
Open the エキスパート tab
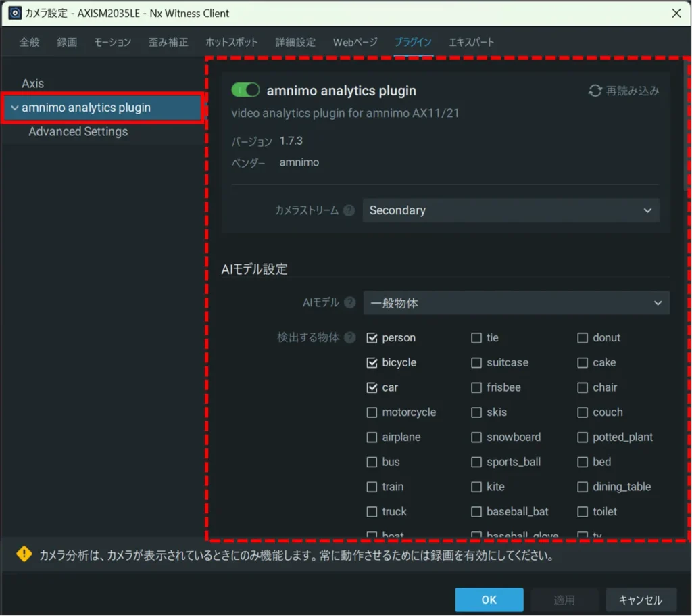click(x=472, y=42)
